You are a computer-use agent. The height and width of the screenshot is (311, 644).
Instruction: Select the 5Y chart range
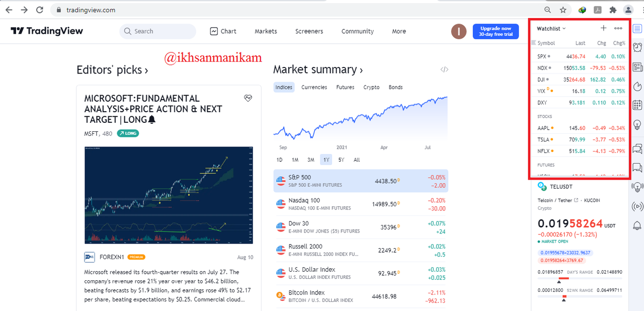click(342, 160)
